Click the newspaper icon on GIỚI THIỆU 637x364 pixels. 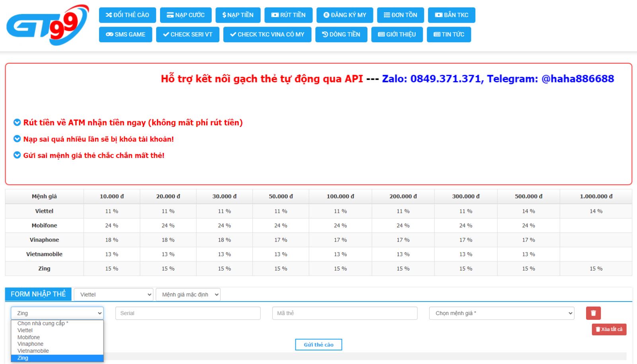[x=381, y=35]
